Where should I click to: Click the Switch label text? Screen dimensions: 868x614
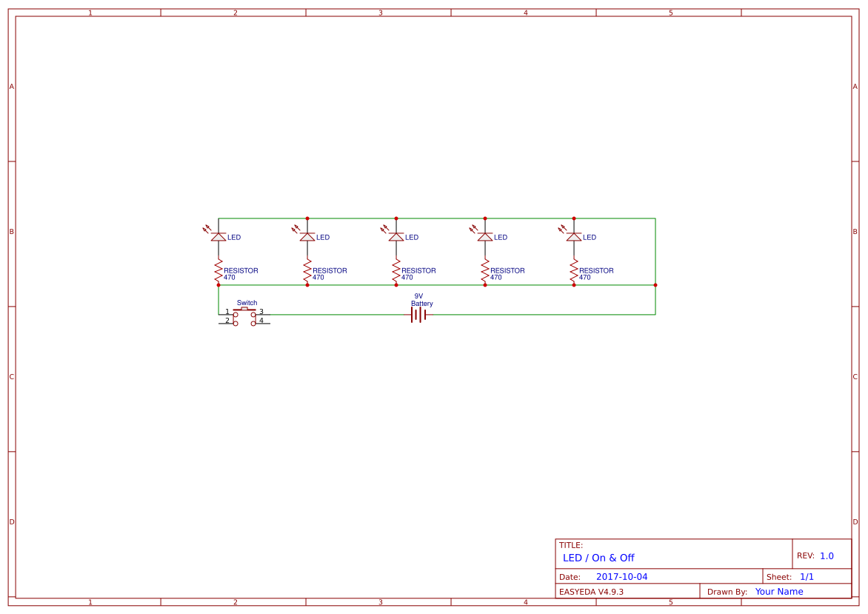[x=246, y=302]
